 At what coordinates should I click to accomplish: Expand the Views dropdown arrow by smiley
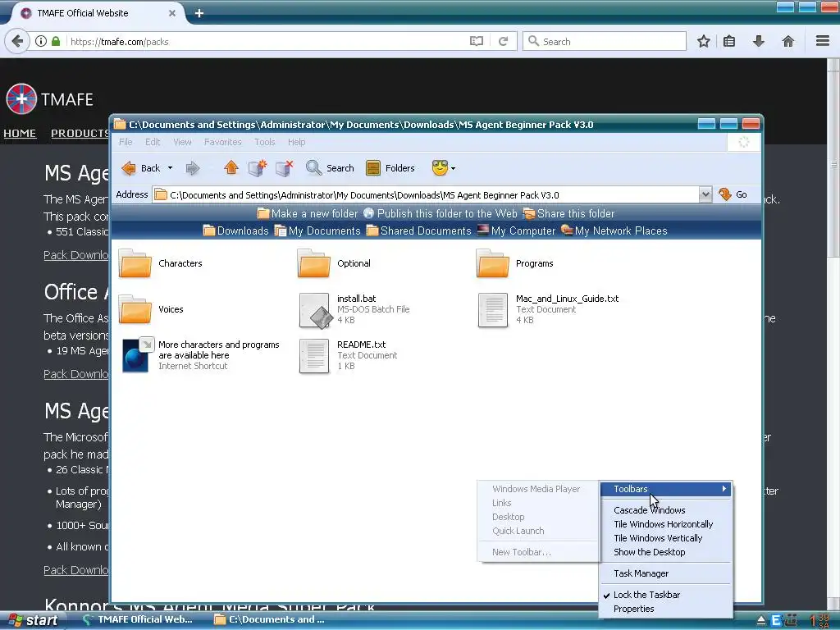pos(453,168)
